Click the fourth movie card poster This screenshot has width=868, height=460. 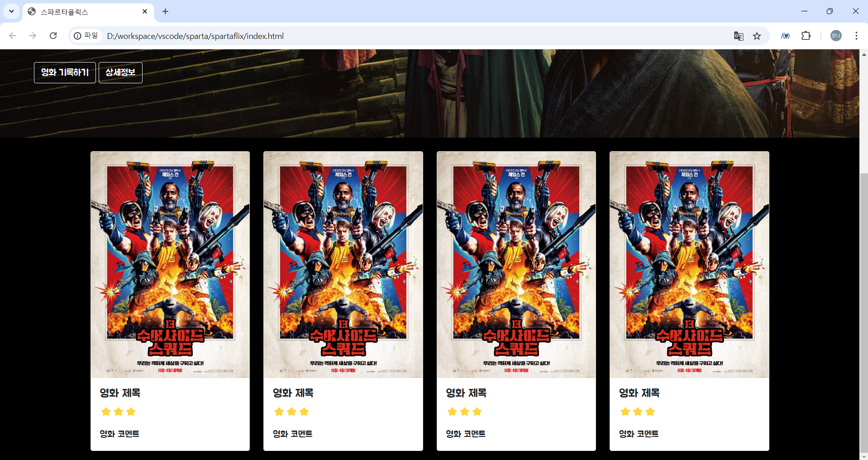coord(689,264)
